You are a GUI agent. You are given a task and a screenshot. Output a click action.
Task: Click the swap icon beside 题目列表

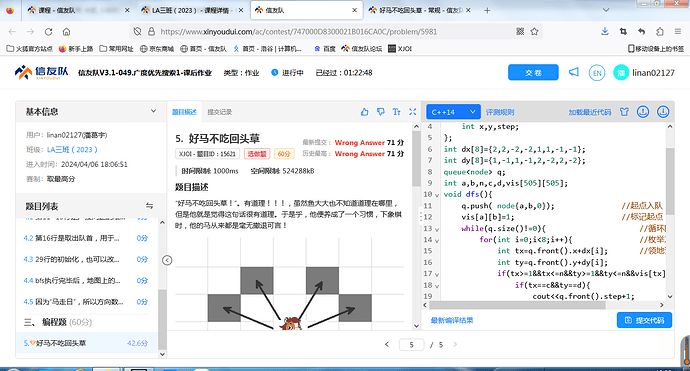[150, 206]
